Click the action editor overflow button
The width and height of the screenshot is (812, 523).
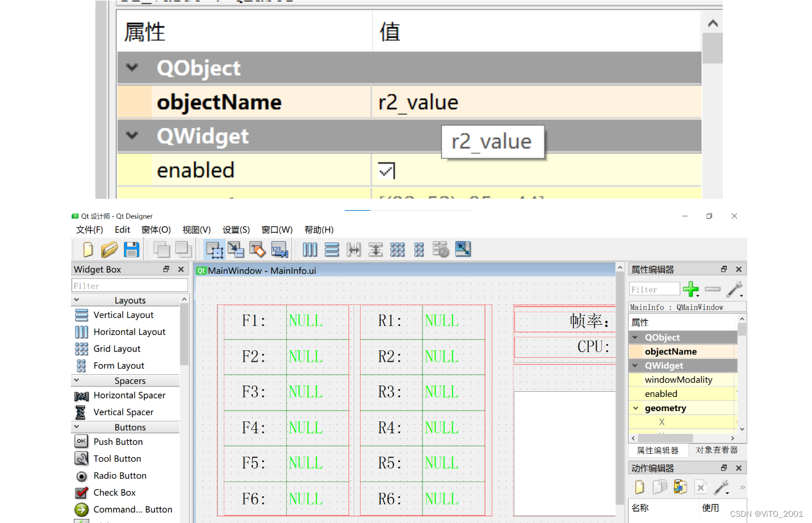pyautogui.click(x=742, y=487)
